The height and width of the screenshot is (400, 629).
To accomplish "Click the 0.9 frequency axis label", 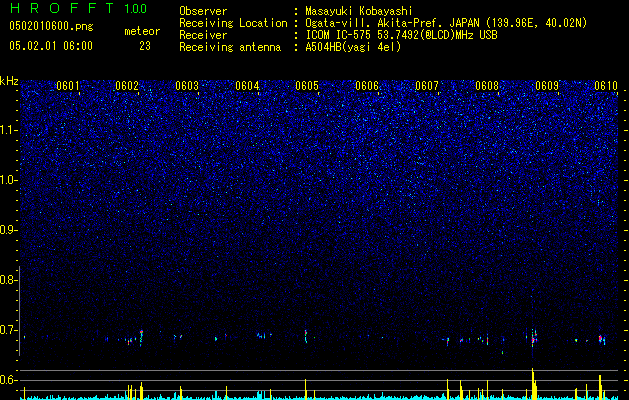I will click(x=9, y=230).
